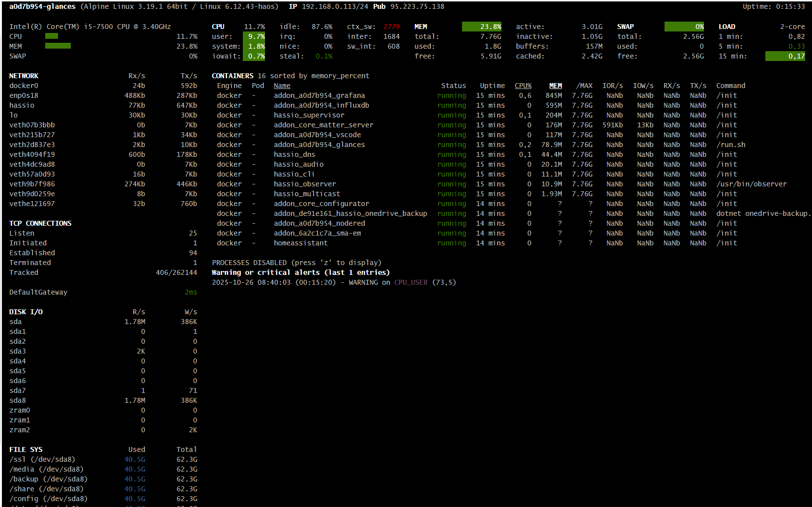Click the highlighted MEM 23.8% indicator
Screen dimensions: 812x507
tap(482, 27)
